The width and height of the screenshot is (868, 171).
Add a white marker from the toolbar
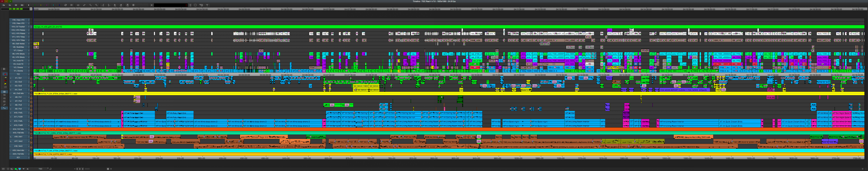pos(29,5)
